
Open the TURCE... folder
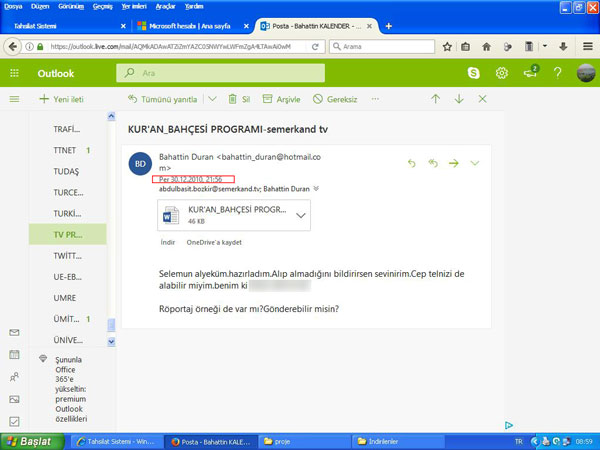67,192
